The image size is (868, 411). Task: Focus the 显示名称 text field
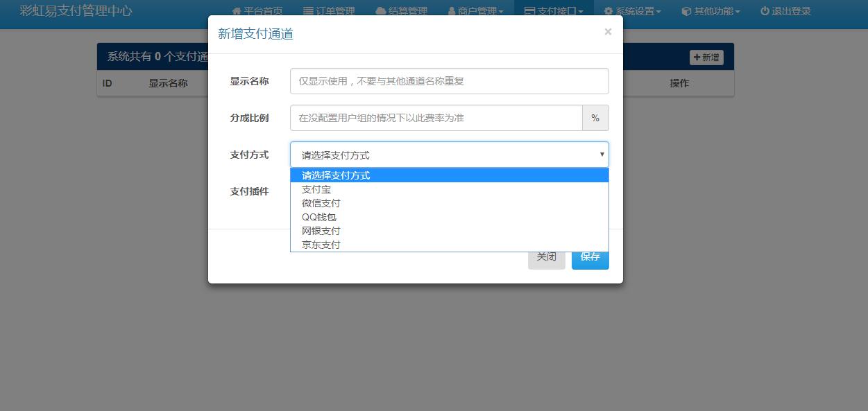tap(449, 81)
